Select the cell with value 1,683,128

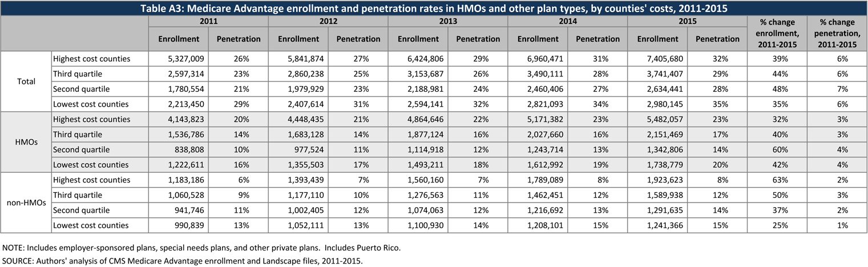298,135
